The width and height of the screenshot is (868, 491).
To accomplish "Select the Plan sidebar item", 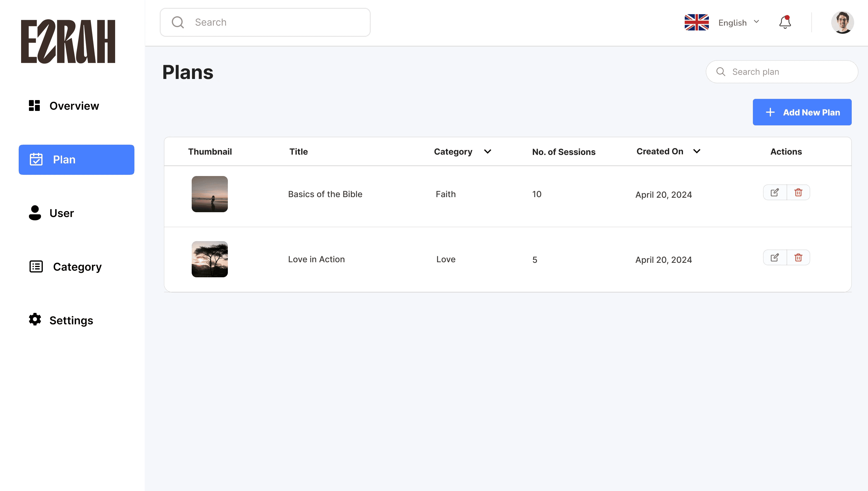I will coord(77,159).
